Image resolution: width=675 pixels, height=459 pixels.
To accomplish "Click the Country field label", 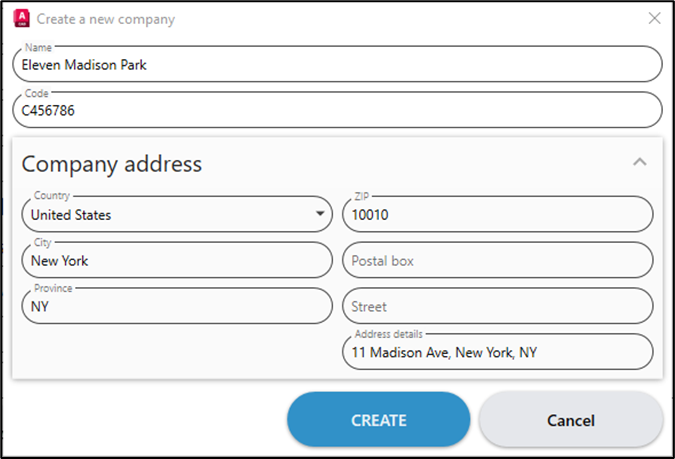I will coord(52,195).
